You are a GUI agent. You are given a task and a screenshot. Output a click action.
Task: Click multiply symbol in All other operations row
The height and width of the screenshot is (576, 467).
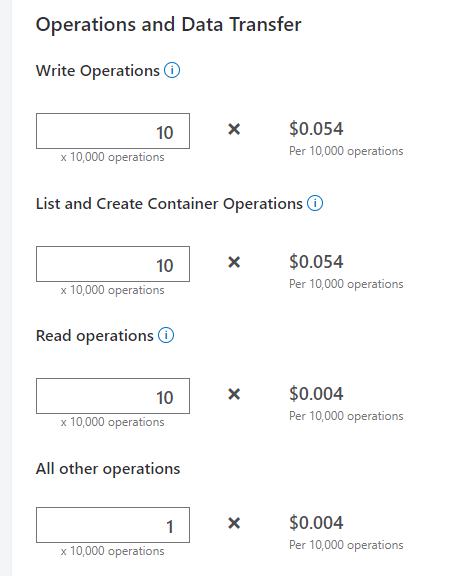[234, 523]
